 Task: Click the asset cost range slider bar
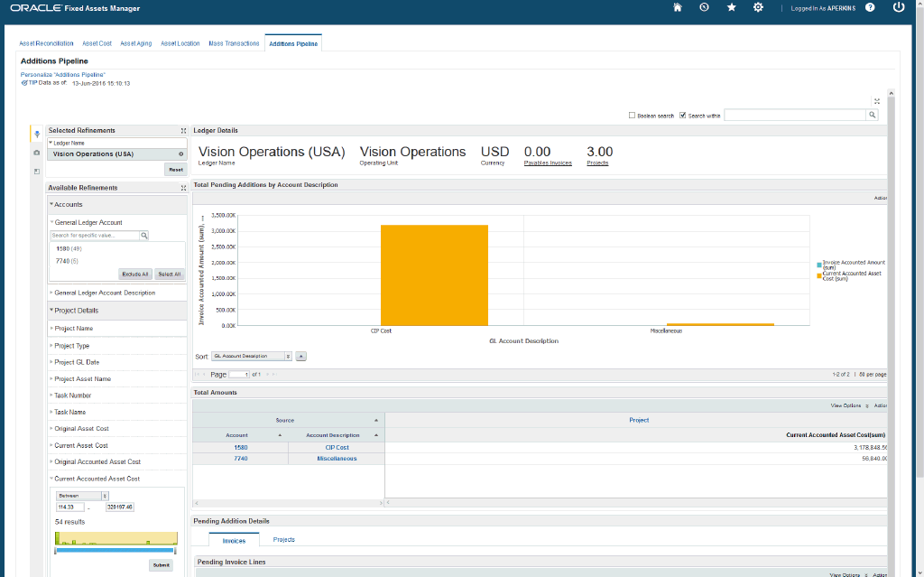[115, 551]
